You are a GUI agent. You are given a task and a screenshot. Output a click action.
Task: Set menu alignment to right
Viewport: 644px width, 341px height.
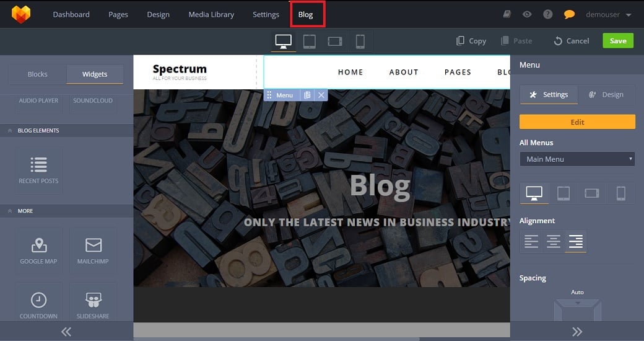click(575, 241)
